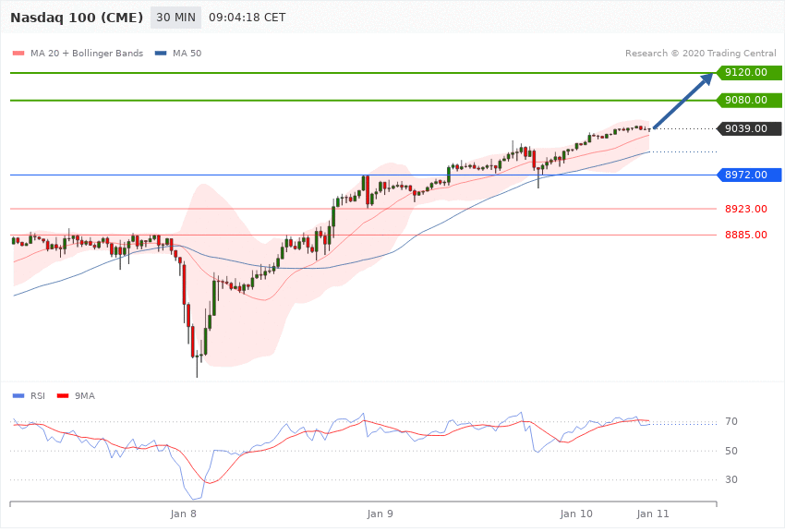Click the 8885.00 red support label
Viewport: 785px width, 532px height.
(746, 235)
